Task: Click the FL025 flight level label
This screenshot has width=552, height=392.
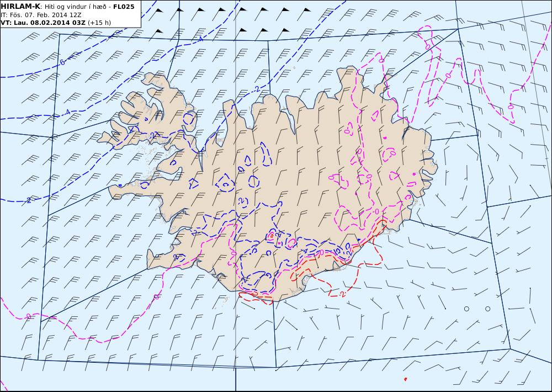Action: [x=124, y=7]
